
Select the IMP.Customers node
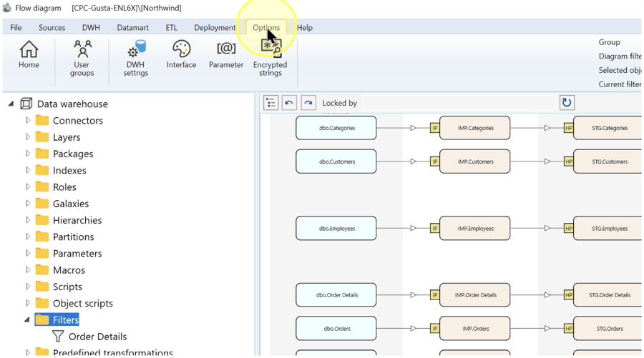[475, 161]
